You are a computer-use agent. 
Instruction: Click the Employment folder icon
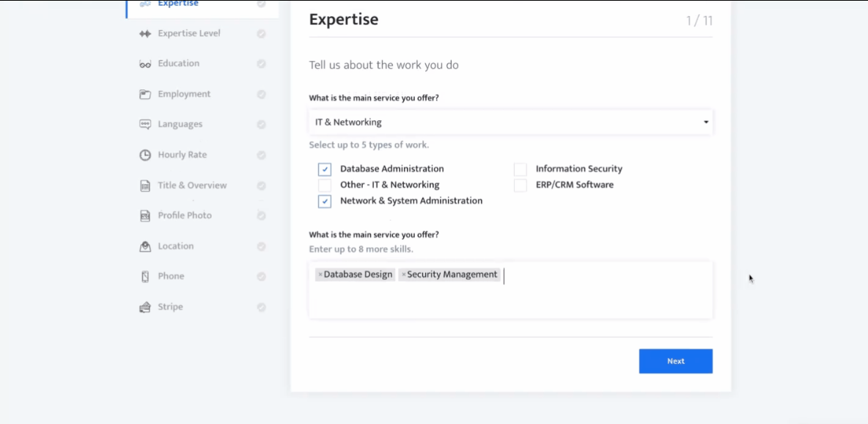145,95
